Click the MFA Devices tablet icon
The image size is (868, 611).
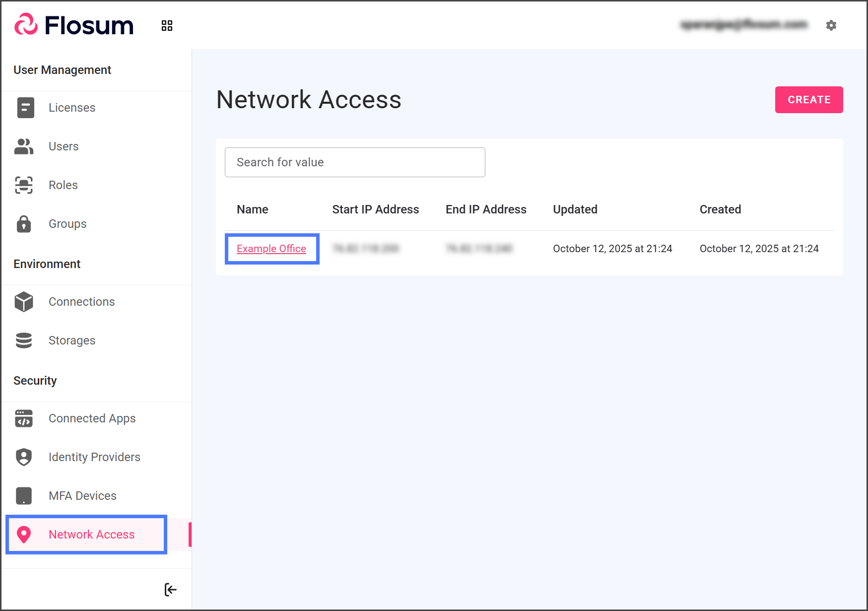24,496
